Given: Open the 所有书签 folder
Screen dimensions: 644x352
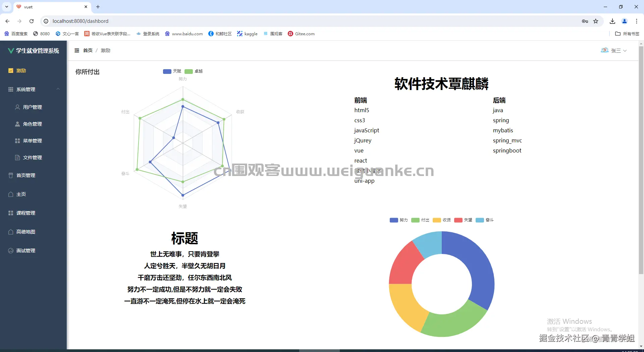Looking at the screenshot, I should tap(627, 34).
